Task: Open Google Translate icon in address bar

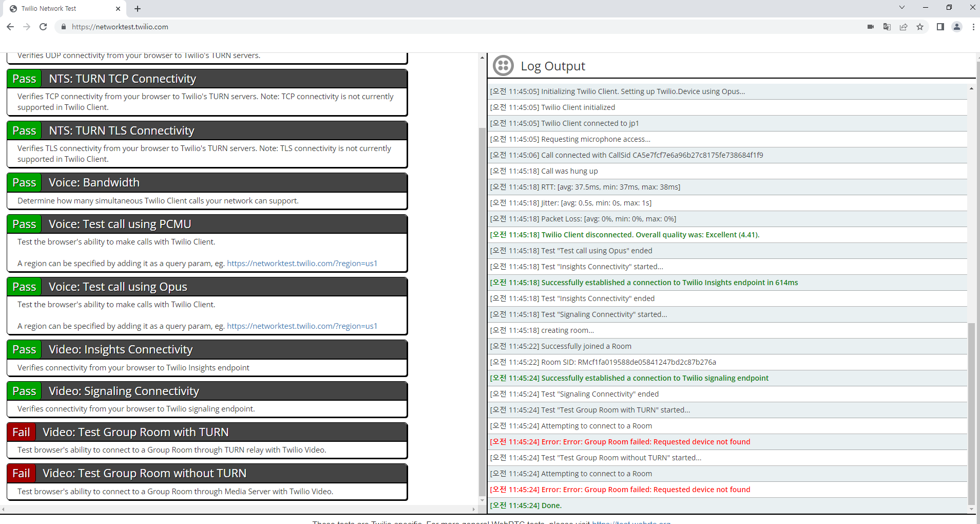Action: coord(887,27)
